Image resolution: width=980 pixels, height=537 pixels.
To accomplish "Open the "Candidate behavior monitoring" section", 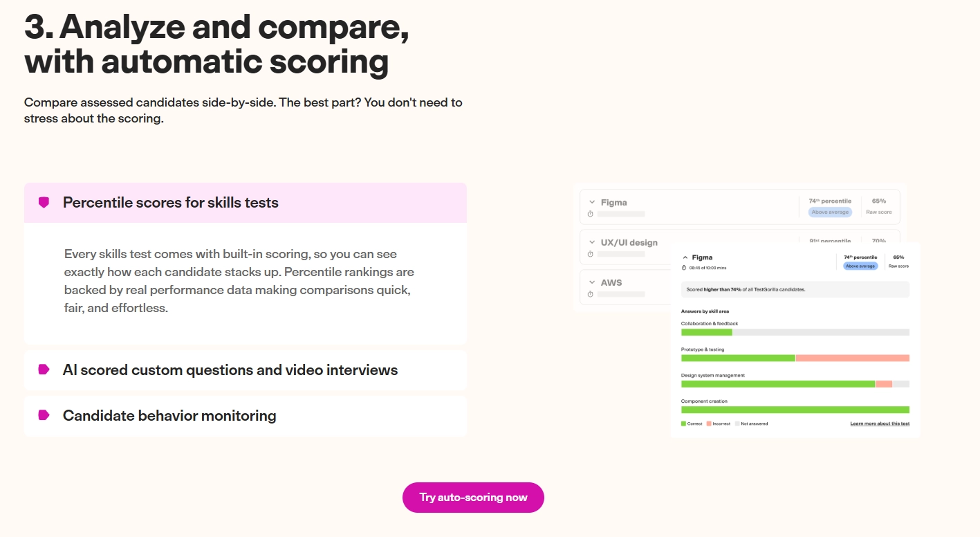I will point(169,416).
